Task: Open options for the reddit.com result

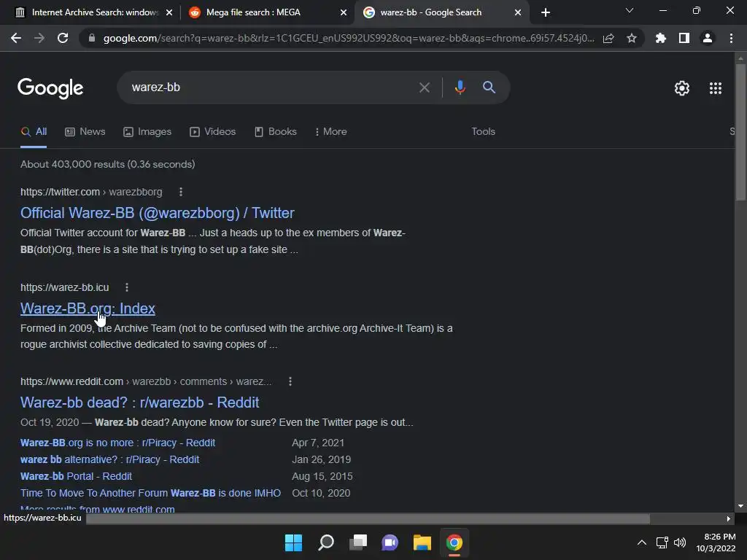Action: click(290, 381)
